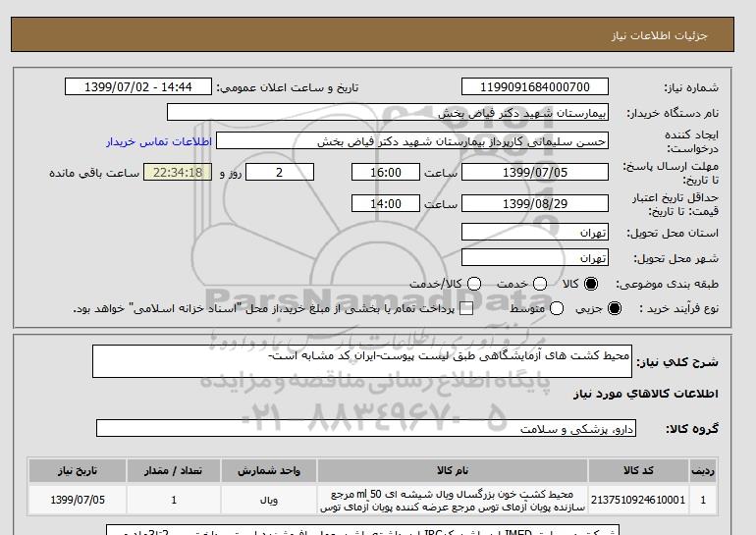The image size is (756, 535).
Task: Click the request creator field حسن سلیمانی
Action: point(412,141)
